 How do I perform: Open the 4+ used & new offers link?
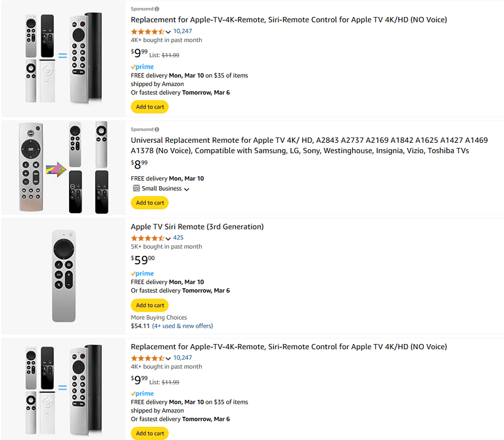click(183, 326)
